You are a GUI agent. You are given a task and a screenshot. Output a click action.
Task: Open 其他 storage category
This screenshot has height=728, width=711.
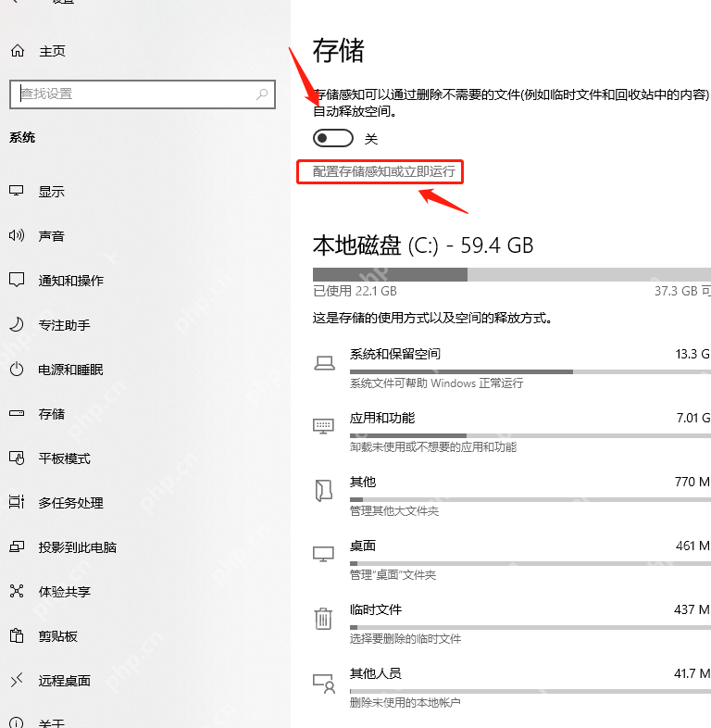pyautogui.click(x=512, y=496)
